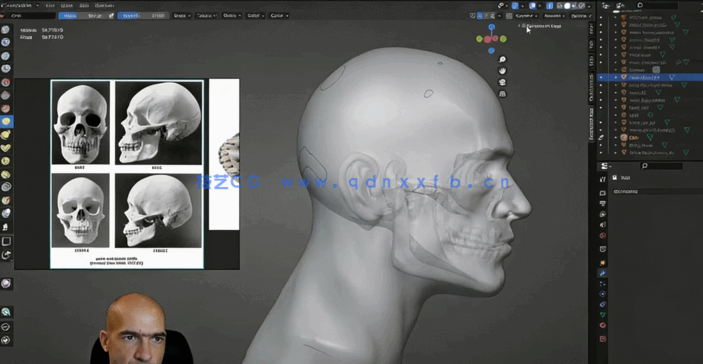703x364 pixels.
Task: Open the Sculpt menu in viewport header
Action: 67,5
